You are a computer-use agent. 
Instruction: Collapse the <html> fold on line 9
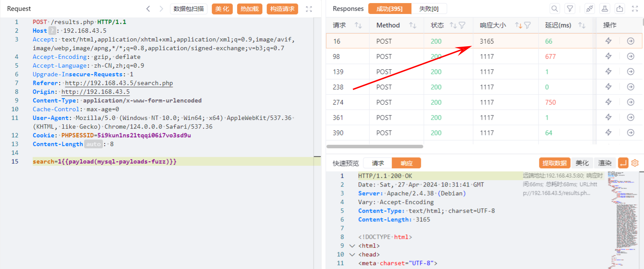tap(352, 245)
